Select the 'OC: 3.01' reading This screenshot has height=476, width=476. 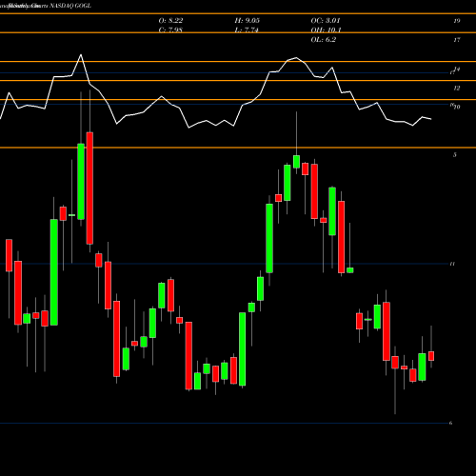pos(326,21)
